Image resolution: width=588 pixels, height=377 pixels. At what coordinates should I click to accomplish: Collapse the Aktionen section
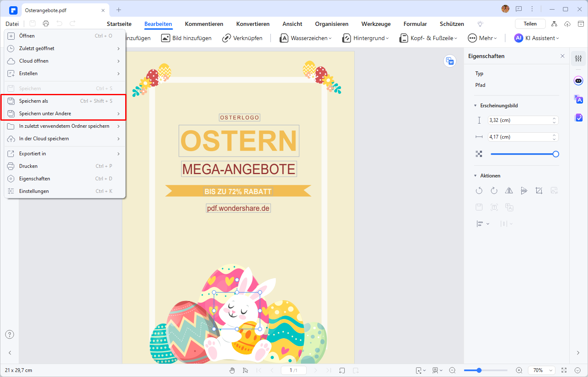tap(475, 176)
